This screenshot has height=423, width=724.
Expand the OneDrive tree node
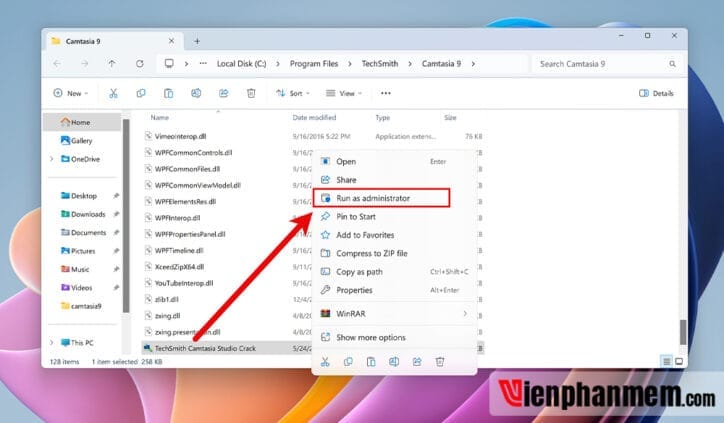(x=52, y=159)
